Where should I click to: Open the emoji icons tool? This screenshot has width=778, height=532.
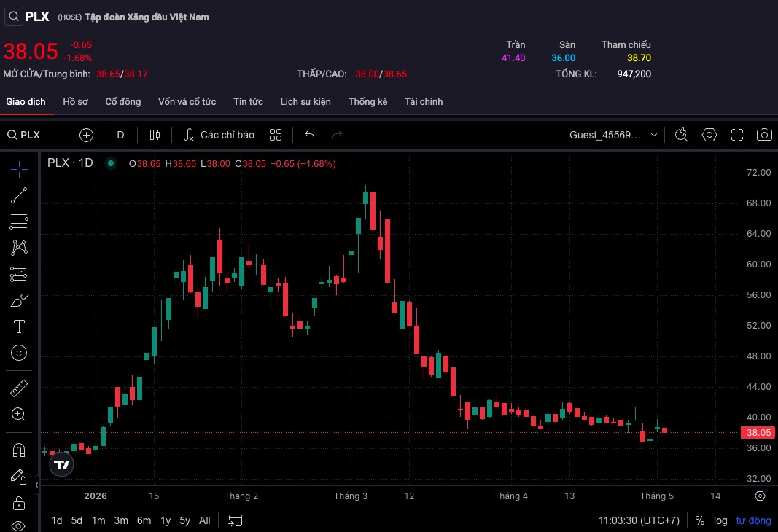[19, 353]
